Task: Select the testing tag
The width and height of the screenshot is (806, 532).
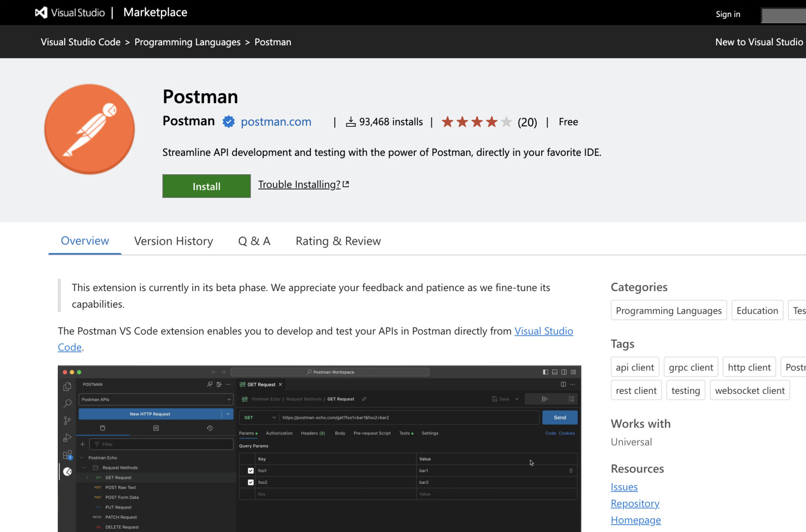Action: click(686, 390)
